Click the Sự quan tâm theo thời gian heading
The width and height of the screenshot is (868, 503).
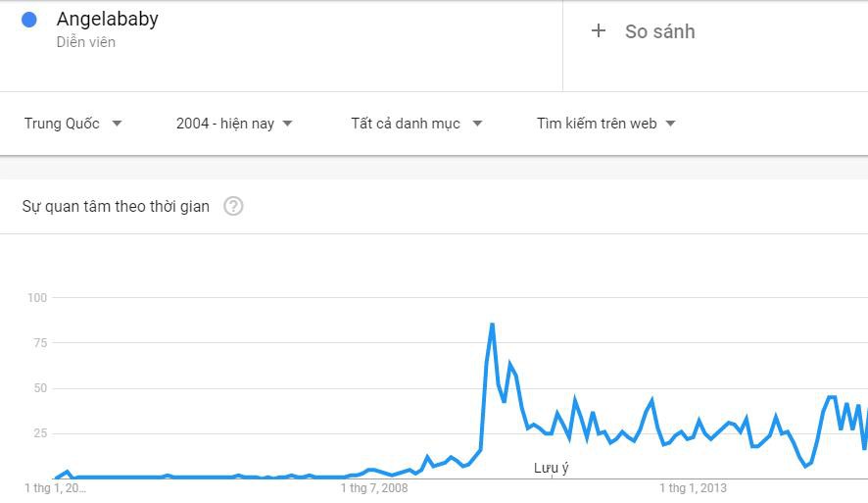coord(116,206)
